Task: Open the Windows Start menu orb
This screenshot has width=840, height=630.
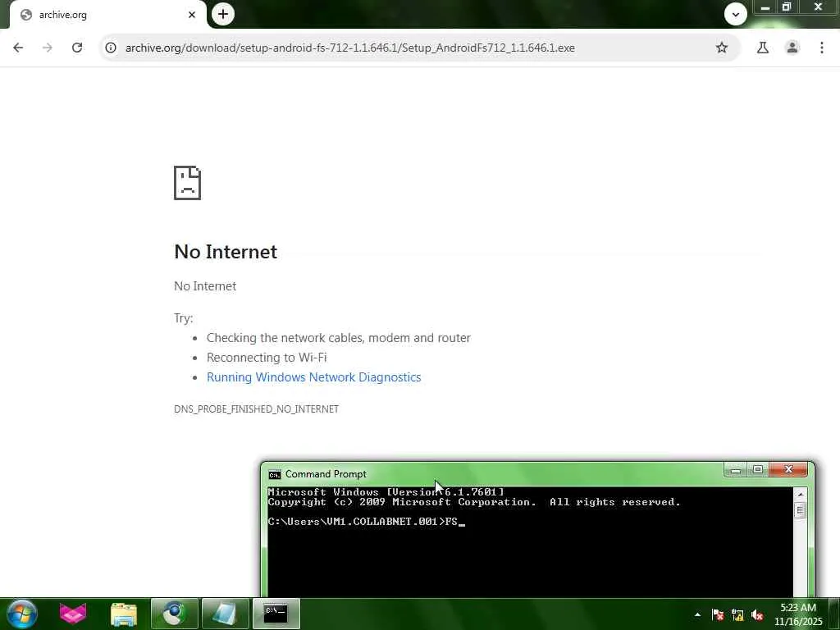Action: [22, 614]
